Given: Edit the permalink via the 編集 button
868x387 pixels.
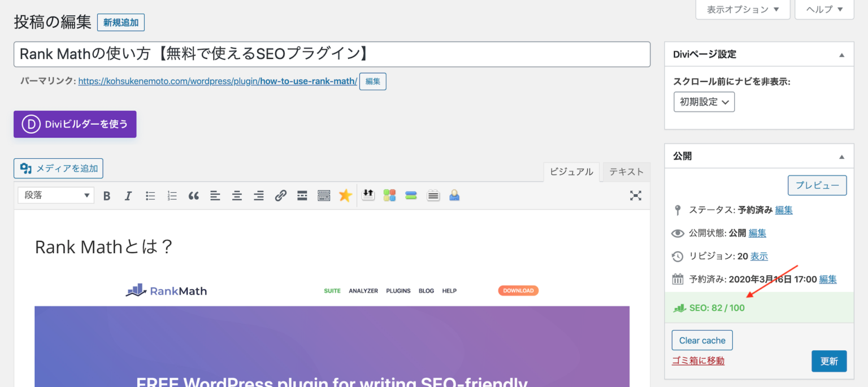Looking at the screenshot, I should click(x=372, y=81).
